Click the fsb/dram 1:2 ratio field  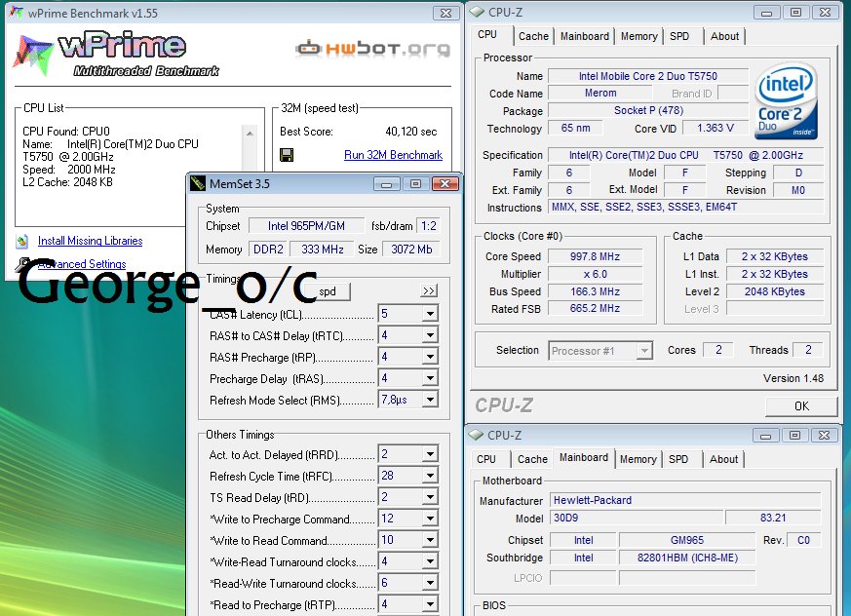[x=428, y=226]
